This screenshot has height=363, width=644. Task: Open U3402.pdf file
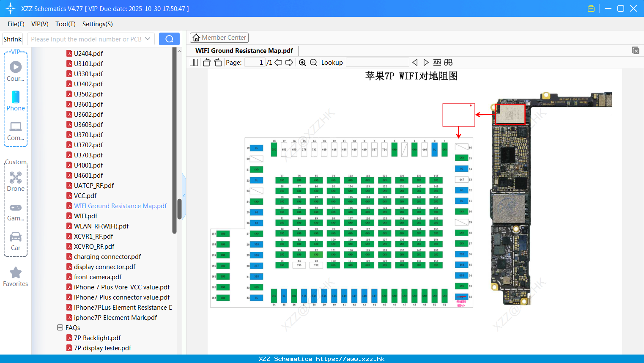click(88, 84)
